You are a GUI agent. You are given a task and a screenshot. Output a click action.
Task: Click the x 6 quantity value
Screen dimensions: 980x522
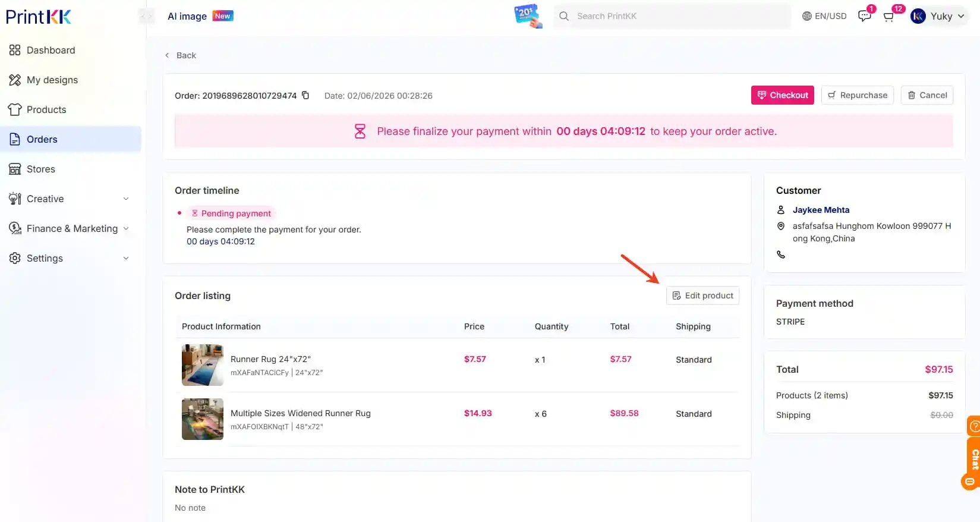[541, 414]
